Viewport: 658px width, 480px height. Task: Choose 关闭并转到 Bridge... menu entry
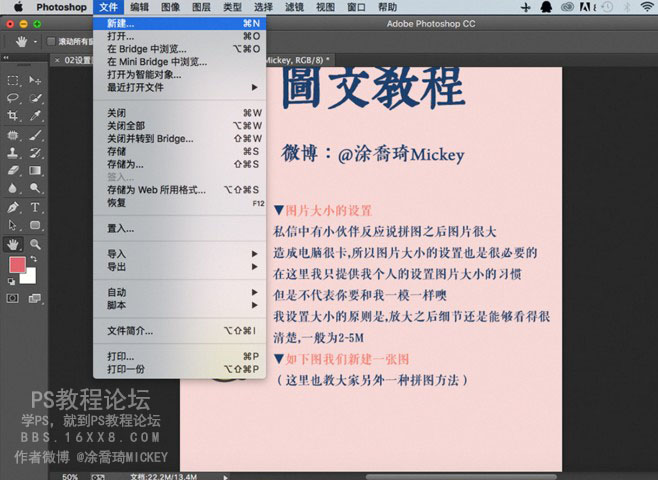pyautogui.click(x=180, y=138)
